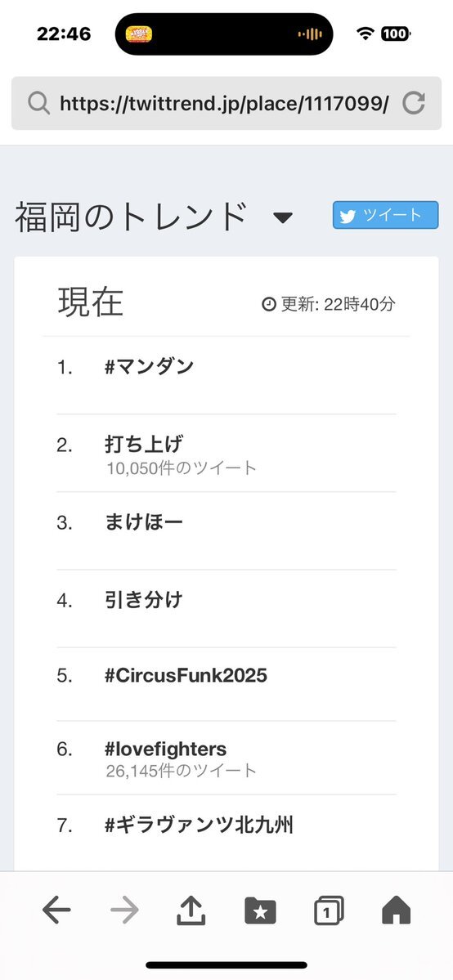The width and height of the screenshot is (453, 980).
Task: Click the blue ツイート button
Action: pos(385,215)
